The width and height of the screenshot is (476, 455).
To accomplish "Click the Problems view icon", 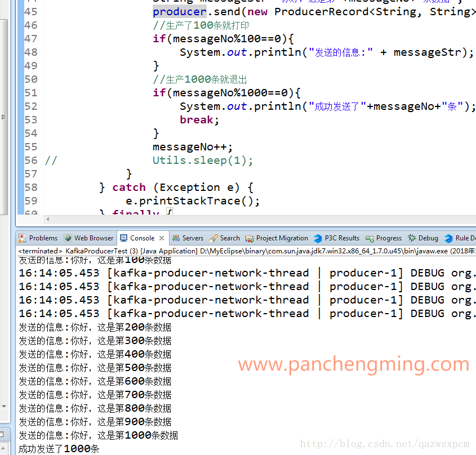I will click(x=23, y=238).
